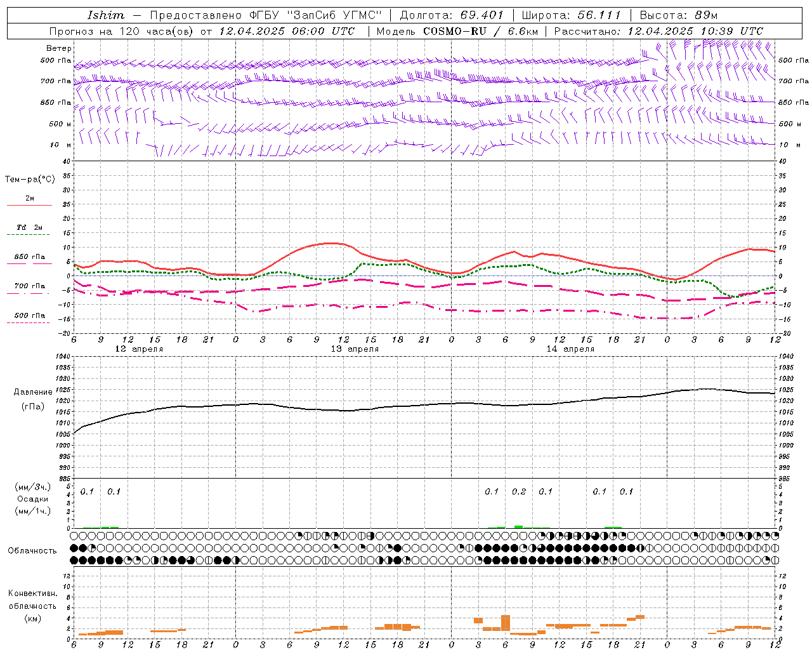This screenshot has height=650, width=812.
Task: Click the (гПа) unit label under Давление
Action: point(33,406)
